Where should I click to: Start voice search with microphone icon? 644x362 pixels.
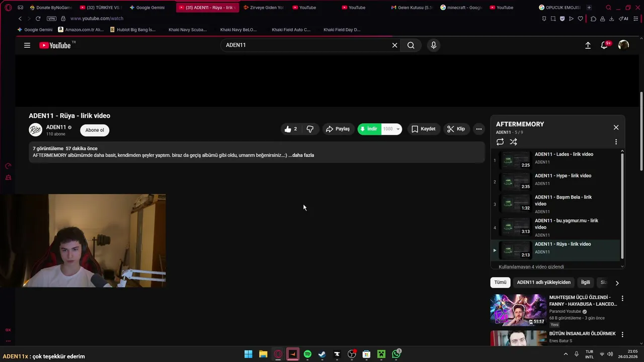(433, 45)
